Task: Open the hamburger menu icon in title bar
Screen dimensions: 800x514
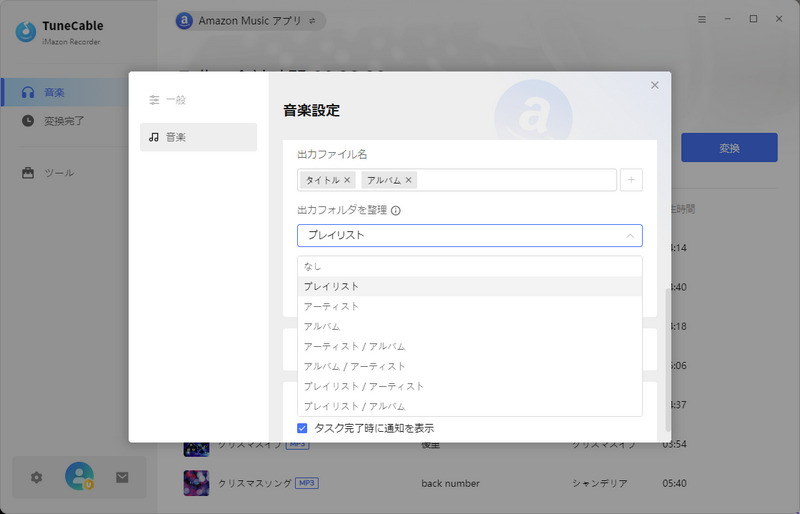Action: [x=702, y=19]
